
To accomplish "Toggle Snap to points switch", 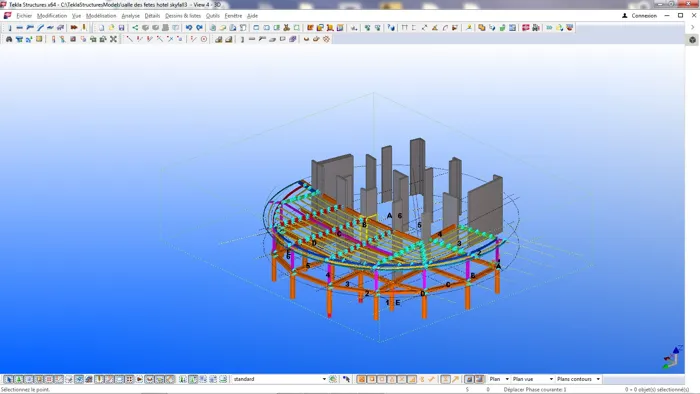I will point(362,379).
